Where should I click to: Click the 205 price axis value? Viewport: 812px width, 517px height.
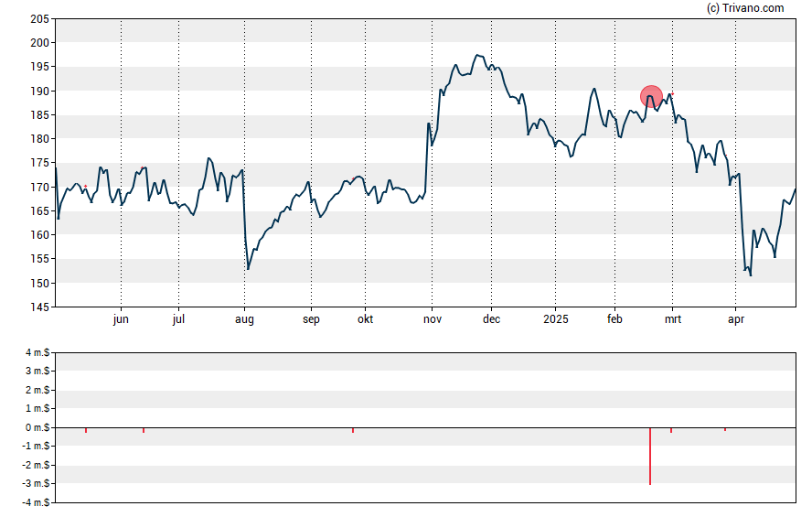(x=40, y=19)
